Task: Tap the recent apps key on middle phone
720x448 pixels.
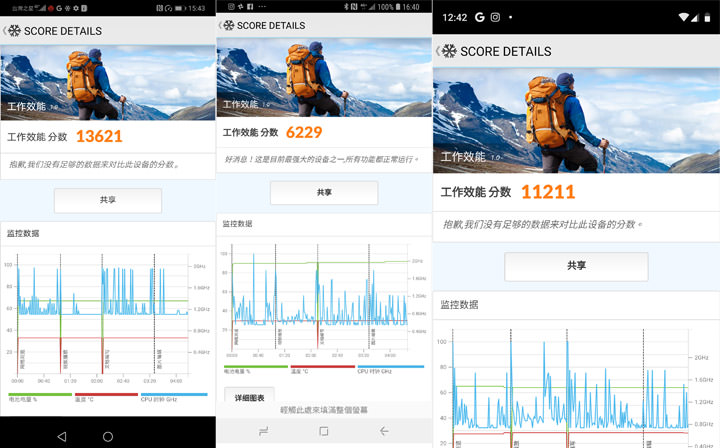Action: [x=264, y=431]
